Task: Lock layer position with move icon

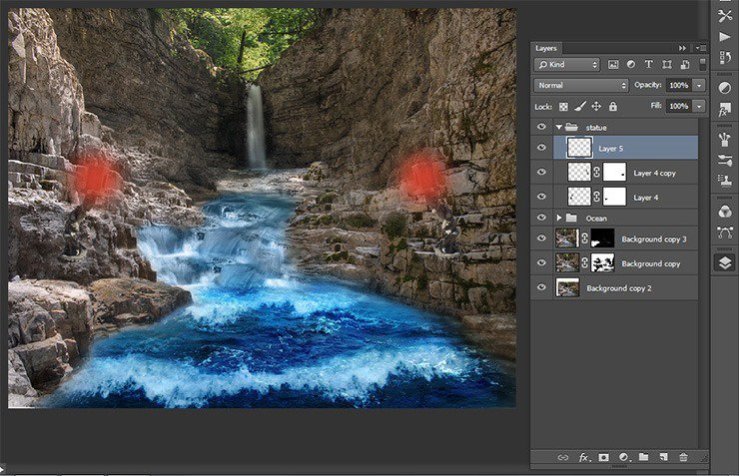Action: pos(596,106)
